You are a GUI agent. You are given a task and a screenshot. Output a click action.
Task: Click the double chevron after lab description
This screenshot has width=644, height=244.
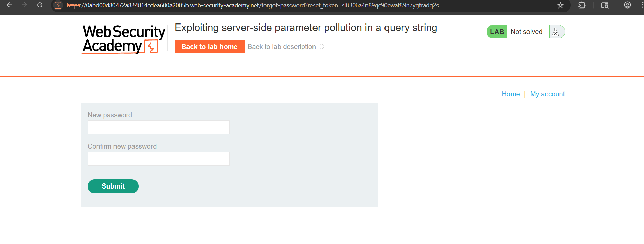(x=322, y=47)
